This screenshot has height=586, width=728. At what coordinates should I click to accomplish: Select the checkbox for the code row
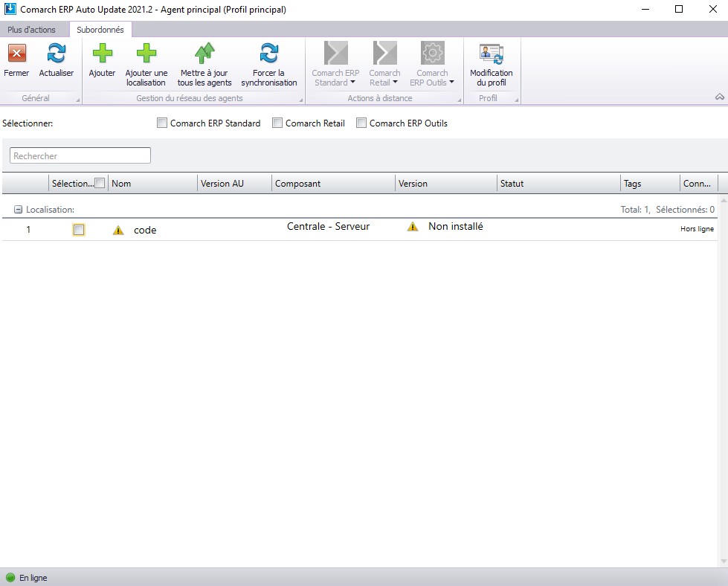coord(79,230)
